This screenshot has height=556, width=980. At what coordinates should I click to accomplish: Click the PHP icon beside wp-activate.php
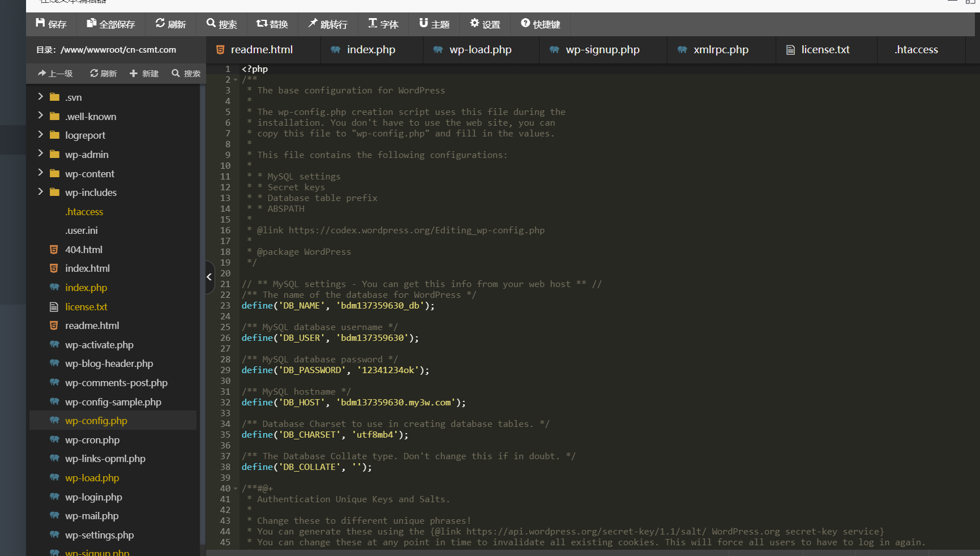[54, 344]
